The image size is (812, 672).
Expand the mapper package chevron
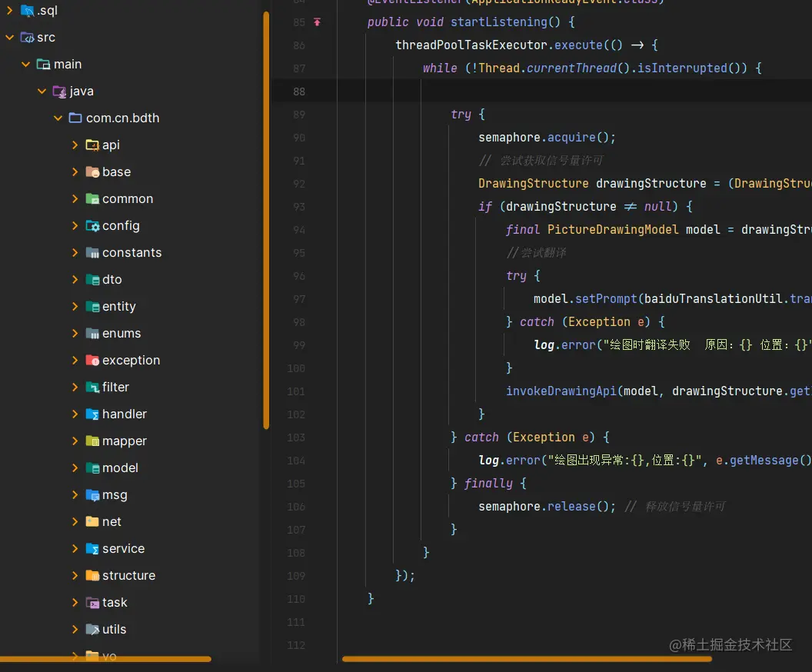coord(75,441)
